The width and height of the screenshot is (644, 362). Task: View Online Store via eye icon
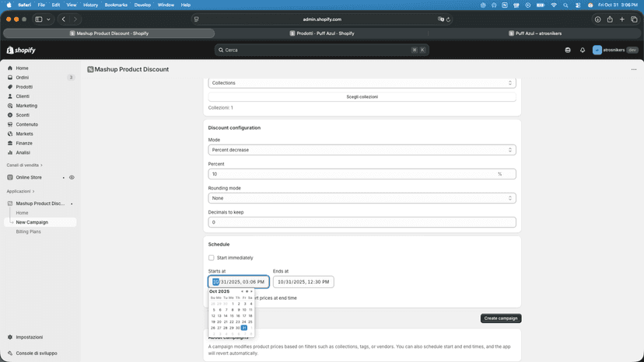tap(72, 177)
